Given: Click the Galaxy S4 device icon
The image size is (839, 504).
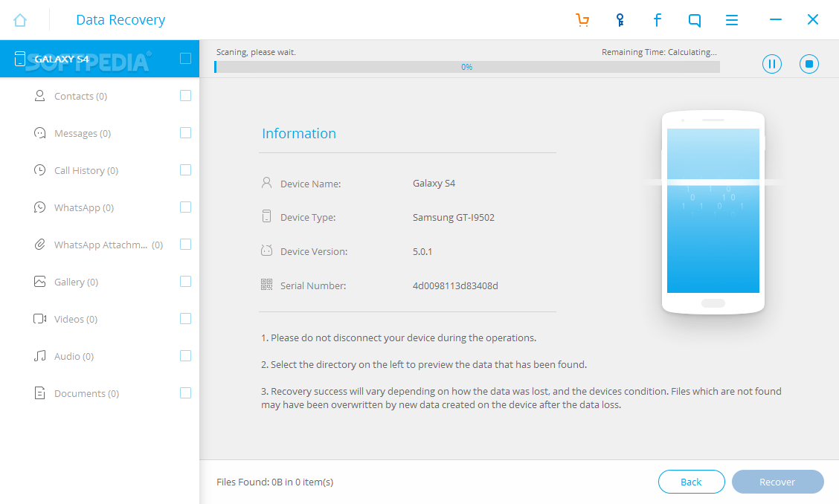Looking at the screenshot, I should point(20,59).
